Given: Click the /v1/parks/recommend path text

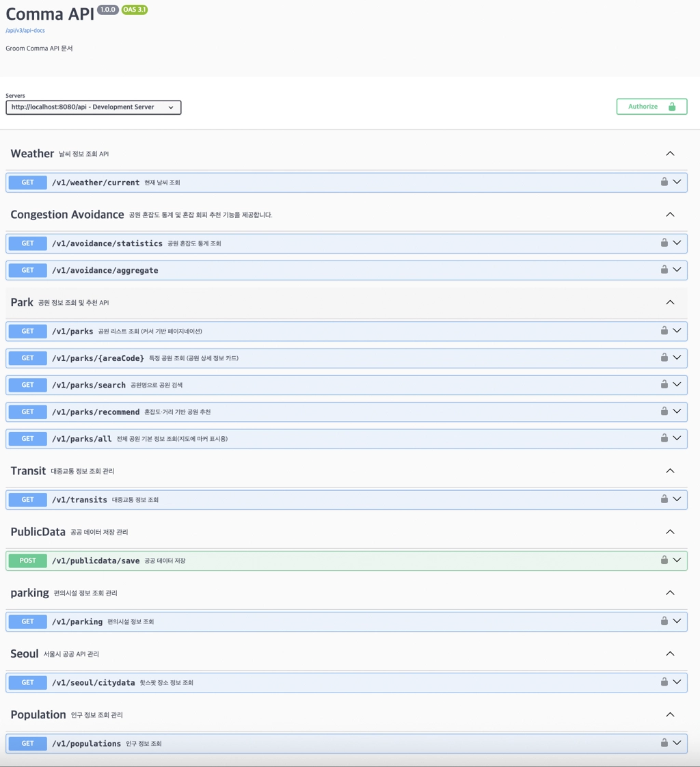Looking at the screenshot, I should 96,412.
